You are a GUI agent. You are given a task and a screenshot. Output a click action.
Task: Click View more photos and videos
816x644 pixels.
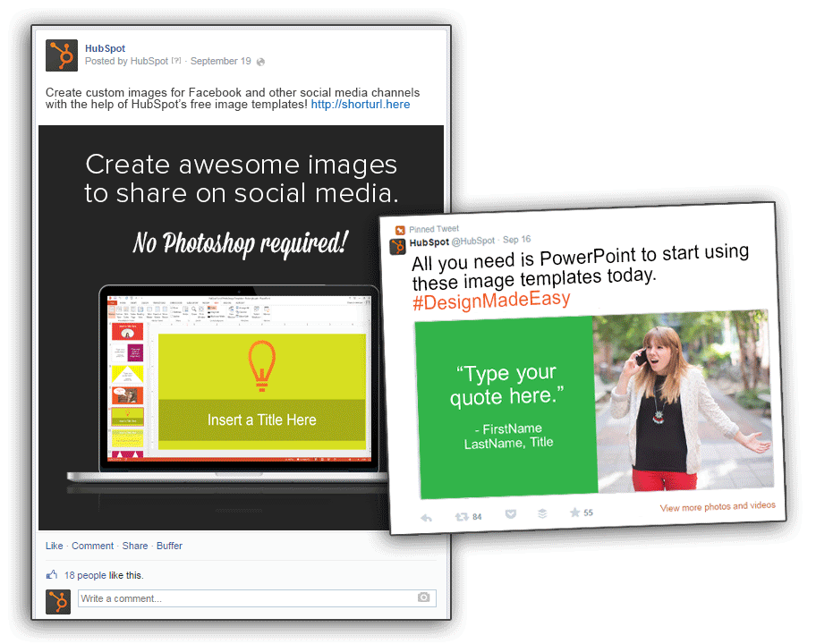(x=718, y=508)
